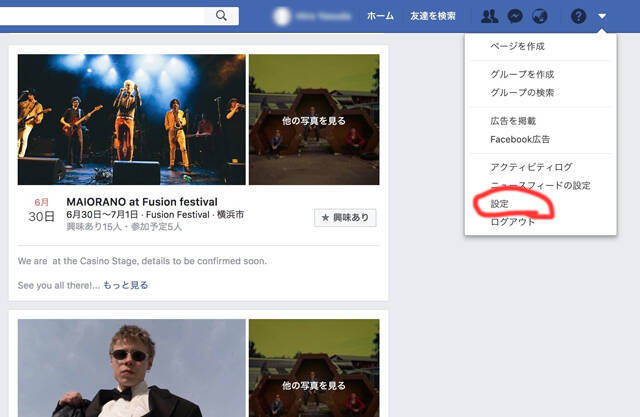Viewport: 640px width, 417px height.
Task: Open the notifications globe icon
Action: [x=540, y=16]
